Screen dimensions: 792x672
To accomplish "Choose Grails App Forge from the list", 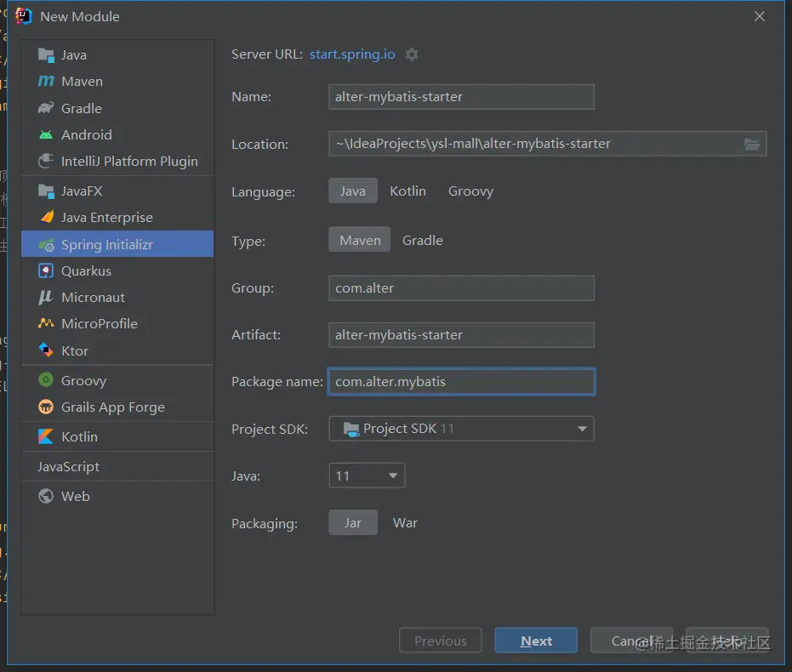I will click(113, 407).
